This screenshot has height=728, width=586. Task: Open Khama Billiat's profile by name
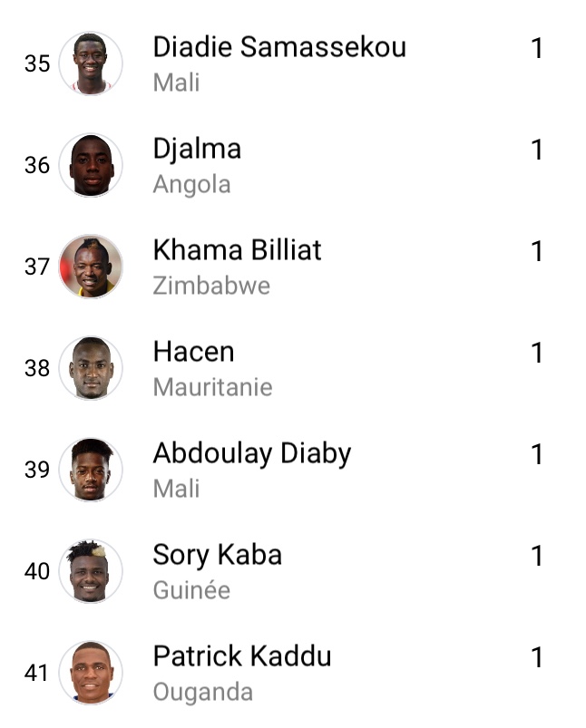tap(237, 250)
